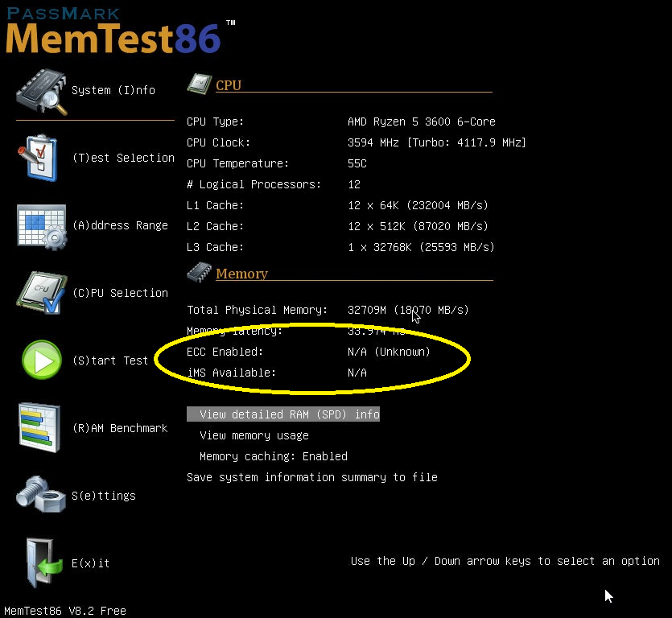
Task: Click L3 Cache value 1 x 32768K
Action: point(421,247)
